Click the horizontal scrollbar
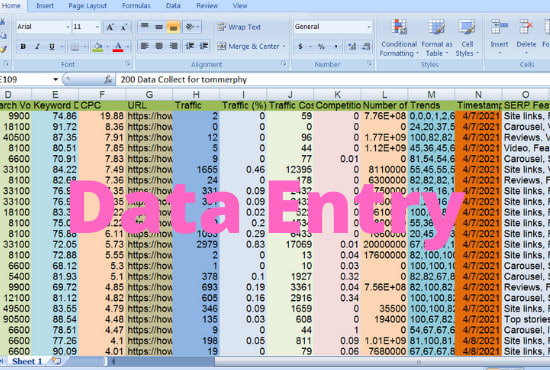 pyautogui.click(x=382, y=361)
